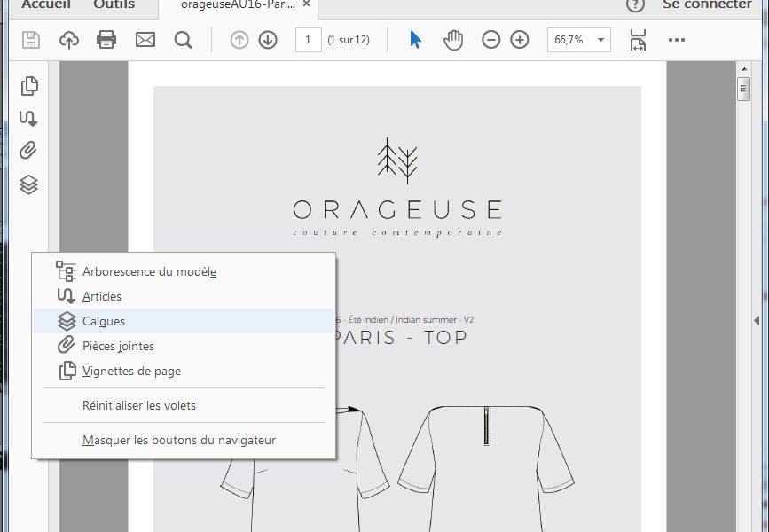Click the ORAGEUSE logo title in document
The width and height of the screenshot is (769, 532).
click(x=397, y=209)
